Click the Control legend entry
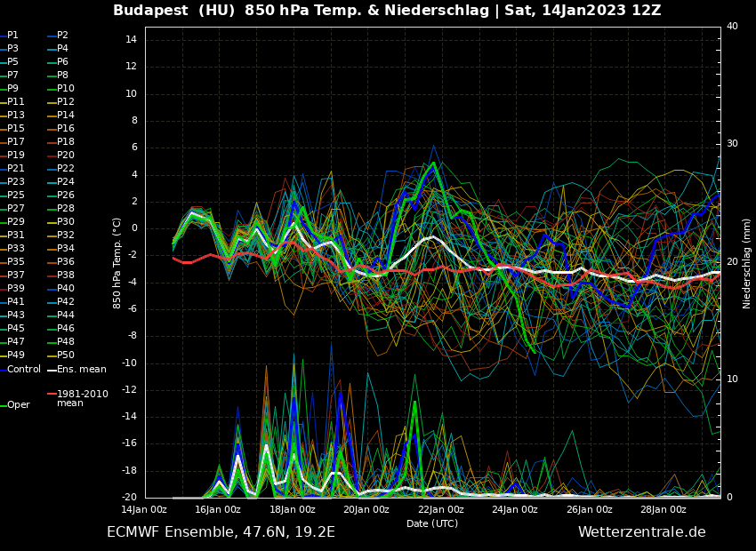 tap(24, 369)
